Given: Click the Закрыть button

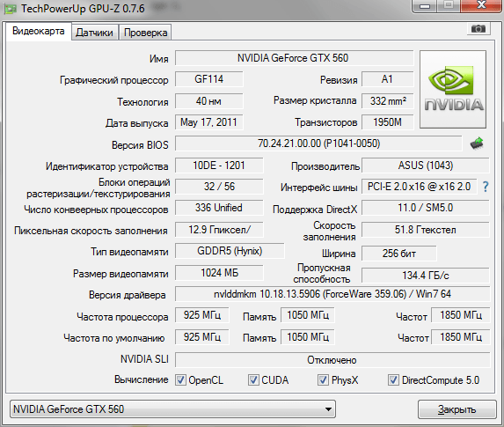Looking at the screenshot, I should [x=457, y=409].
